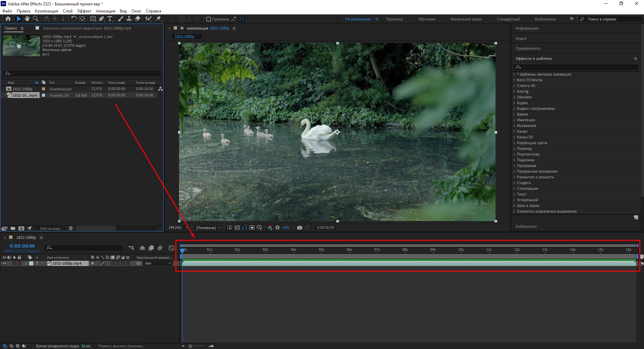Image resolution: width=644 pixels, height=349 pixels.
Task: Click the fast previews lightning icon
Action: 230,227
